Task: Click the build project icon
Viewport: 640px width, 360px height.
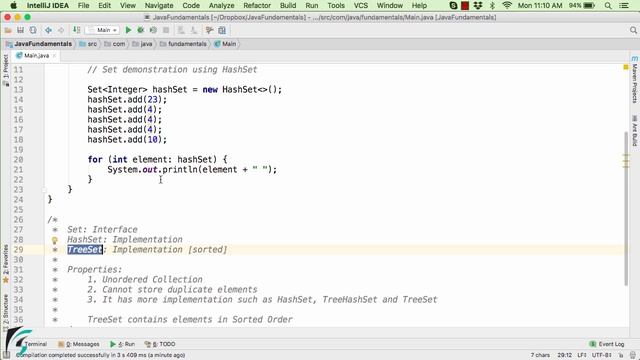Action: [x=76, y=30]
